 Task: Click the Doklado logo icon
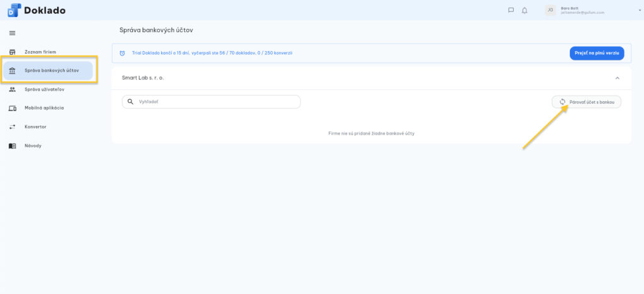tap(14, 10)
